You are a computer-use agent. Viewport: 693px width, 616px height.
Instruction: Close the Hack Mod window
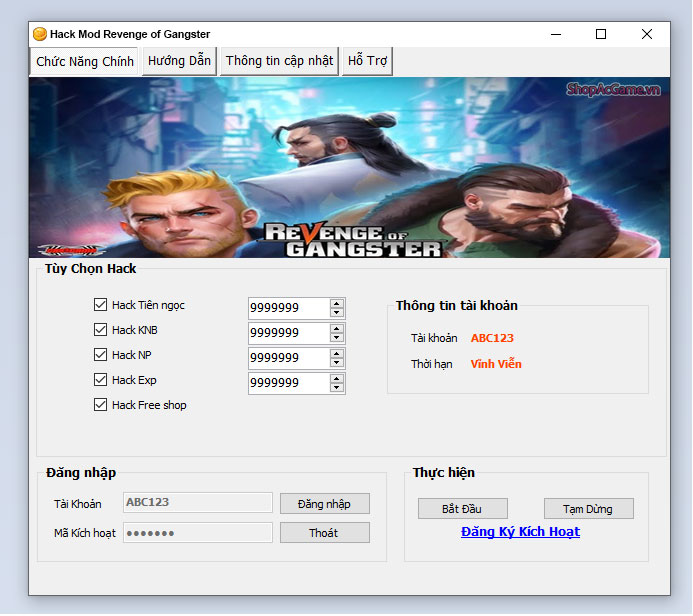tap(647, 34)
